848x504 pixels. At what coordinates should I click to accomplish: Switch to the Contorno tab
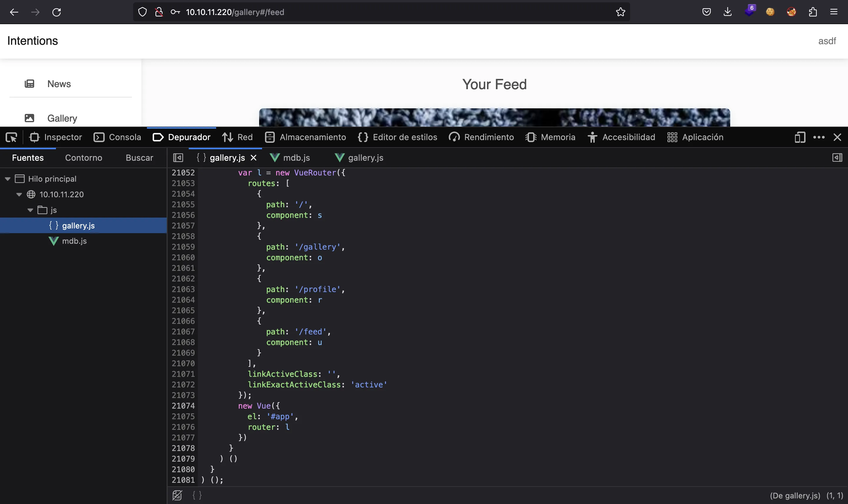tap(83, 158)
